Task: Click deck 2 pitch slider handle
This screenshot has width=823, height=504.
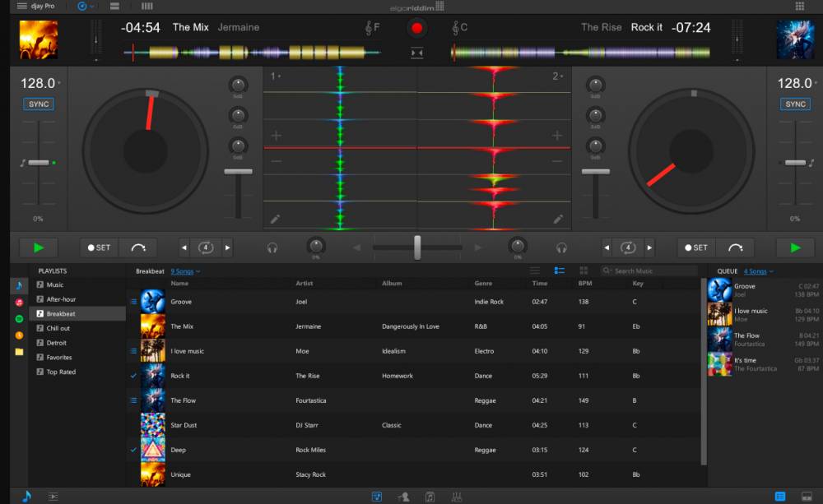Action: (795, 163)
